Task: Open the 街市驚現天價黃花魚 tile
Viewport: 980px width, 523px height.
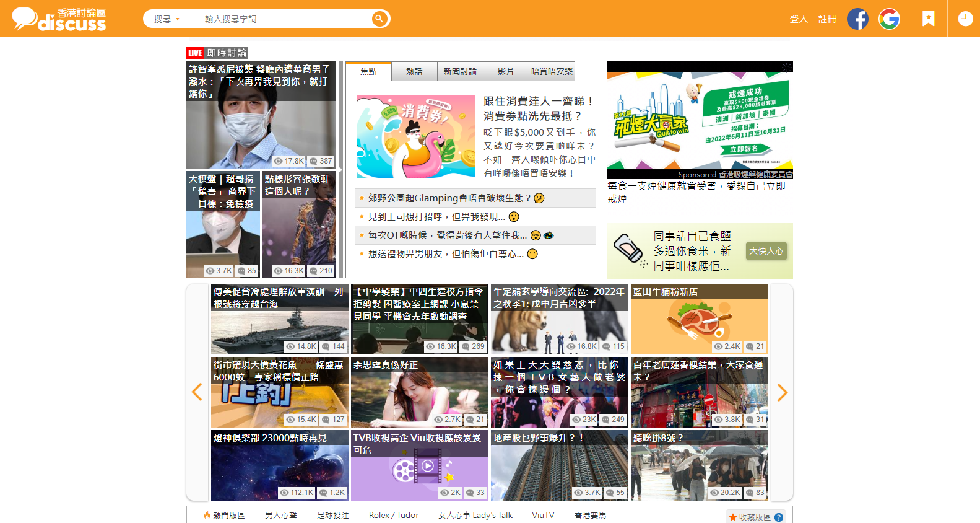Action: point(280,392)
